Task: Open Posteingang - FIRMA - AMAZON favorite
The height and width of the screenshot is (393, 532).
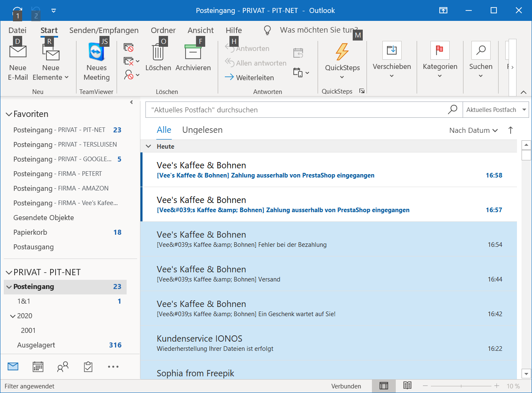Action: pos(61,188)
